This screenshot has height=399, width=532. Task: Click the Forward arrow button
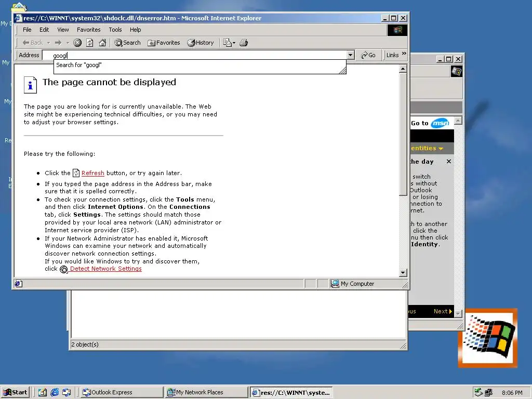(x=58, y=43)
